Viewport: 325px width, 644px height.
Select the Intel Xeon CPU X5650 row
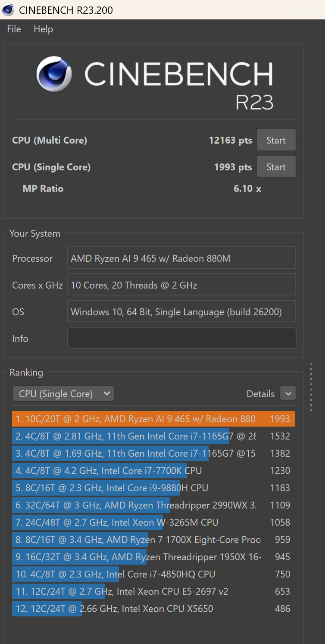[153, 609]
